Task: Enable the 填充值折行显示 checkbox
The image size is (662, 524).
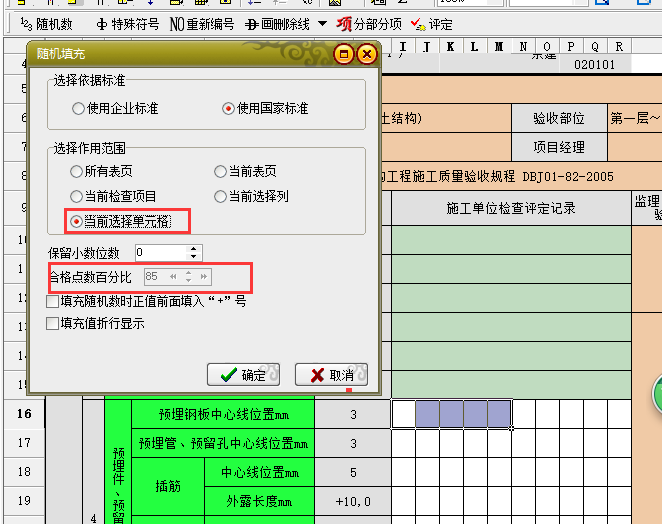Action: tap(54, 323)
